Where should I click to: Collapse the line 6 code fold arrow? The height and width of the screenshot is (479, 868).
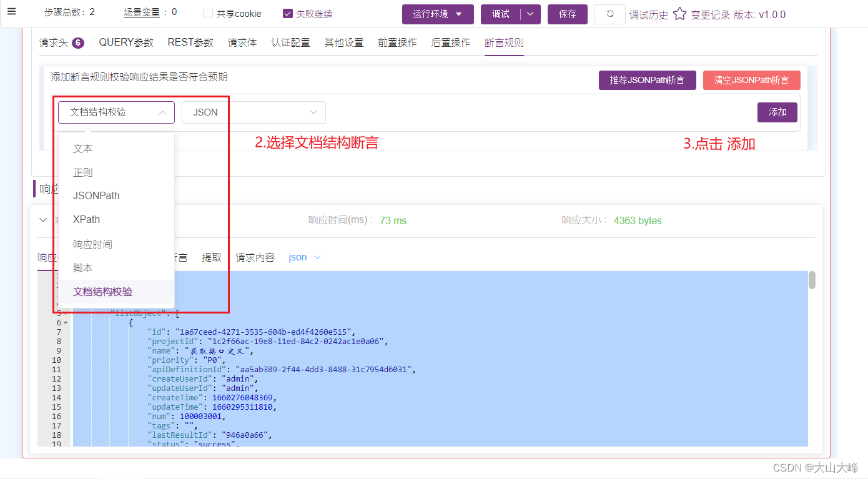[66, 323]
